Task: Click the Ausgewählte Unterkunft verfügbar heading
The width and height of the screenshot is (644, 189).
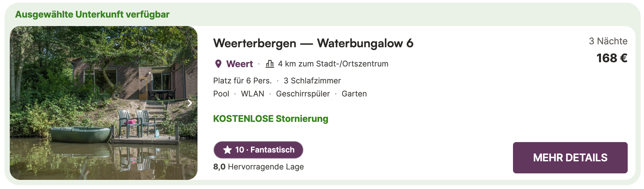Action: (92, 15)
